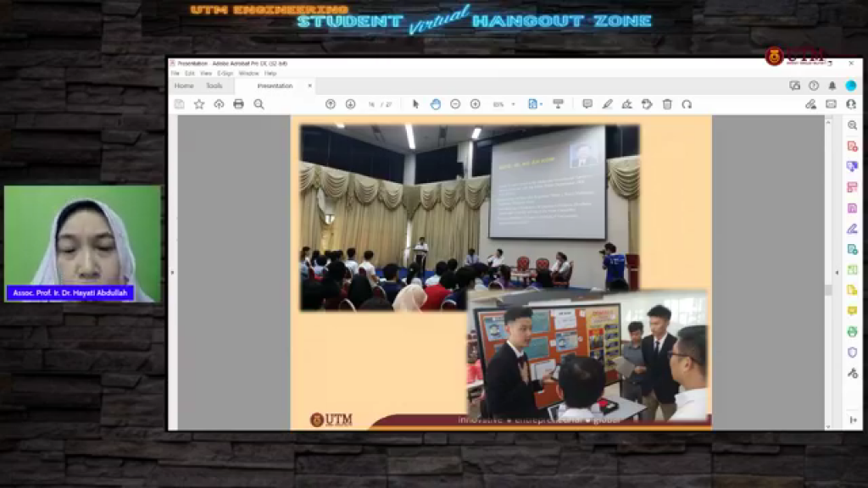Viewport: 868px width, 488px height.
Task: Expand the left navigation pane arrow
Action: [x=172, y=273]
